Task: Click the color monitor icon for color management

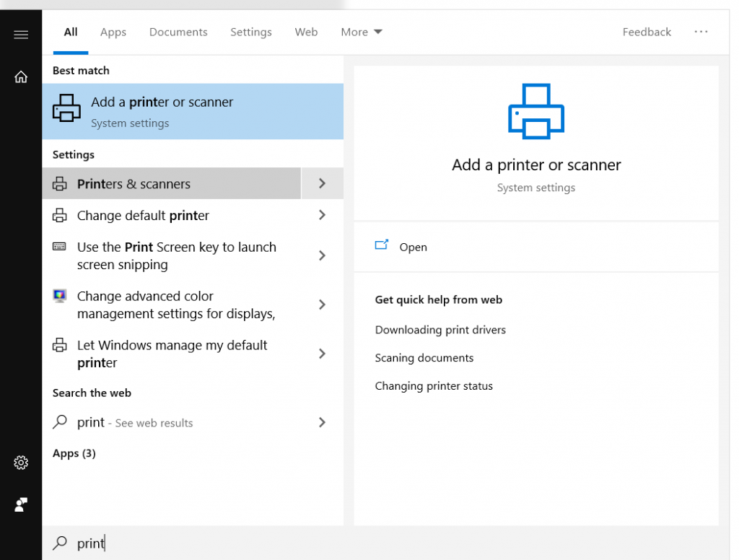Action: point(59,296)
